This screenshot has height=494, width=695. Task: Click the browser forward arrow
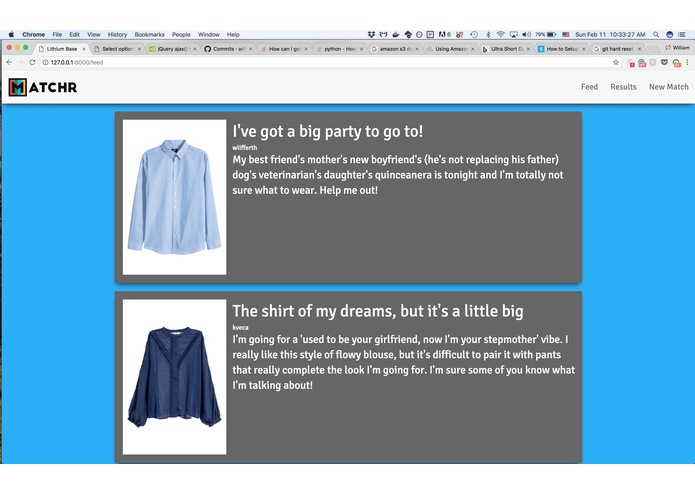[x=20, y=62]
